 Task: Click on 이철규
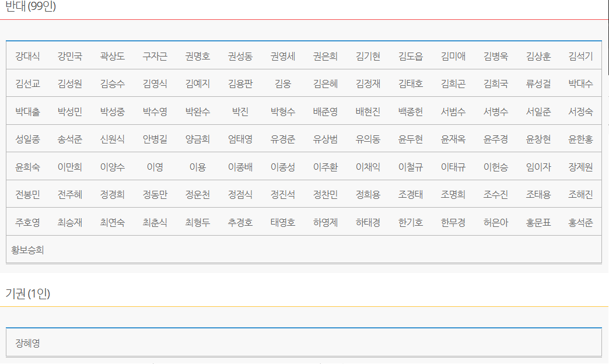coord(411,167)
